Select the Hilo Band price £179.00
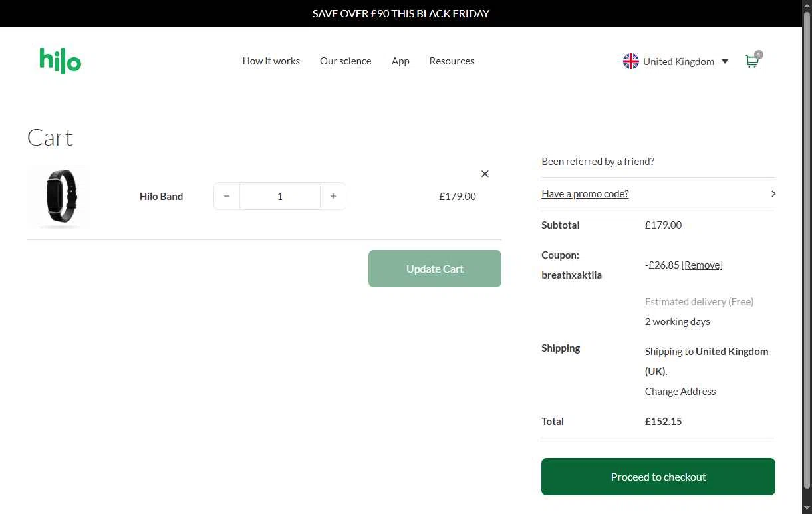812x514 pixels. pyautogui.click(x=458, y=196)
